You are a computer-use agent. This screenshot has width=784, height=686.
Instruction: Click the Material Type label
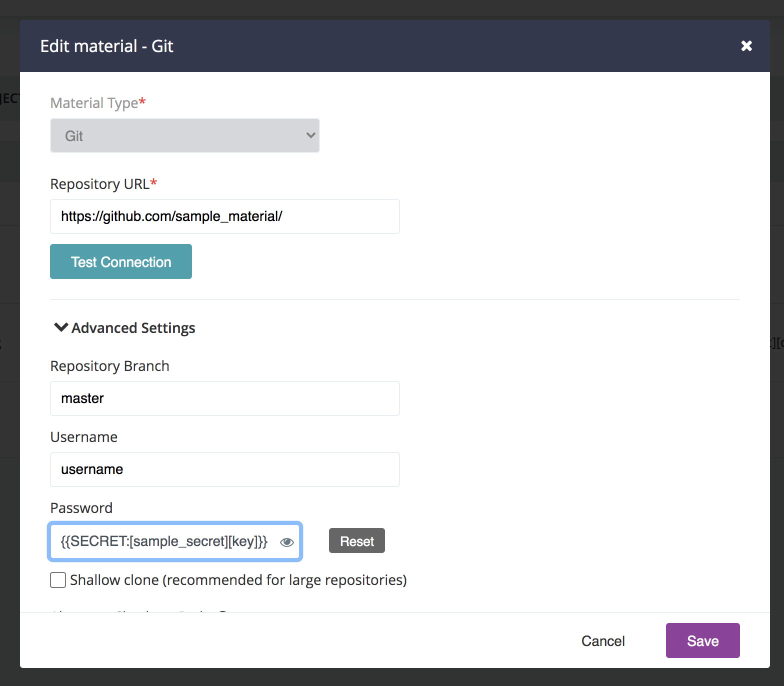point(98,103)
